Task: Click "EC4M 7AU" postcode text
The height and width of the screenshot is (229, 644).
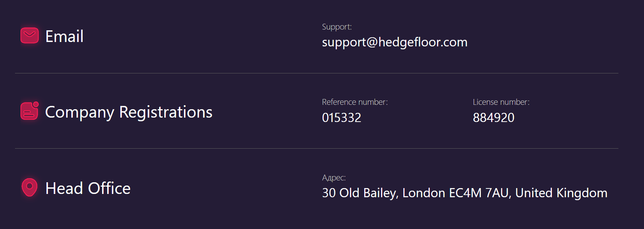Action: pos(479,193)
